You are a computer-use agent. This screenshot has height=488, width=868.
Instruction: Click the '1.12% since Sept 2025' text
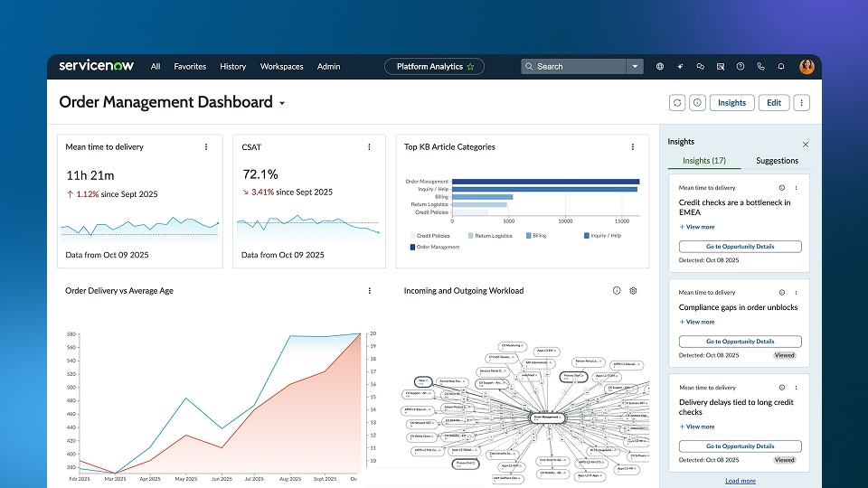117,194
